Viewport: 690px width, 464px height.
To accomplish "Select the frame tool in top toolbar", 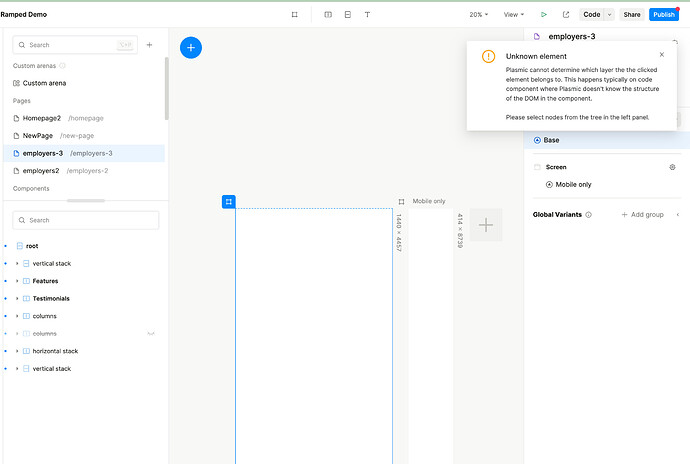I will (294, 15).
